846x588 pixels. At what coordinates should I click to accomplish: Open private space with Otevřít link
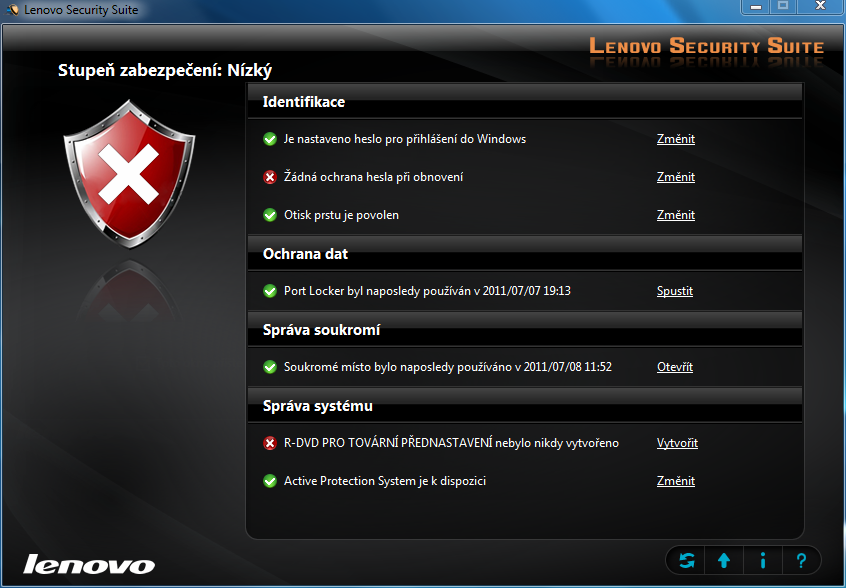point(674,367)
